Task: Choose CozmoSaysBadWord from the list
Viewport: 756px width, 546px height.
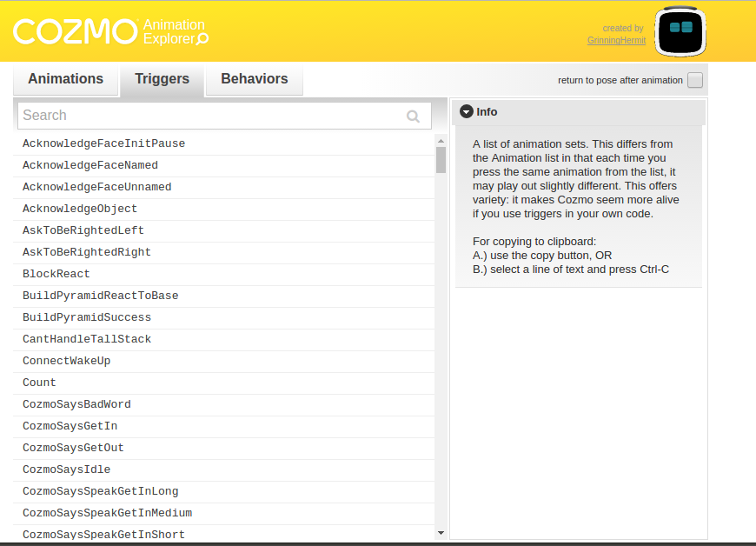Action: 76,404
